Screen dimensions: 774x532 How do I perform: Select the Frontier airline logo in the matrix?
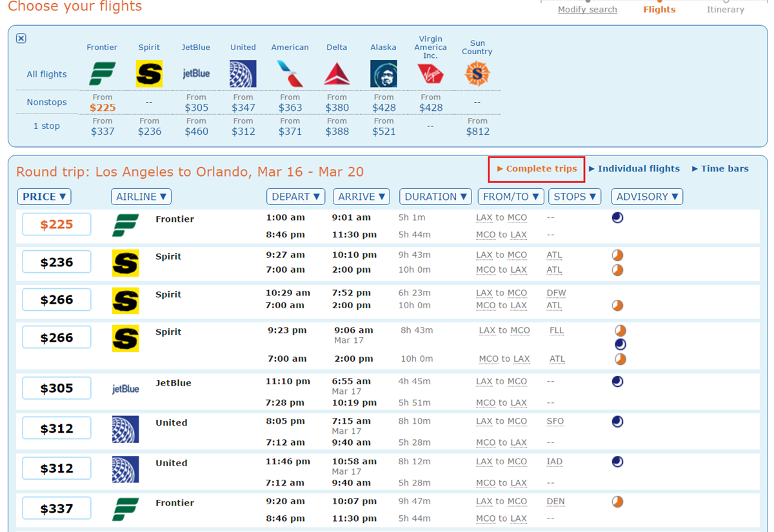point(102,73)
